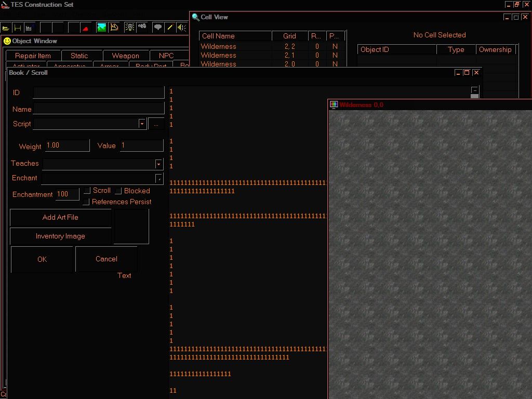Screen dimensions: 532x399
Task: Click the Ownership column header
Action: coord(495,49)
